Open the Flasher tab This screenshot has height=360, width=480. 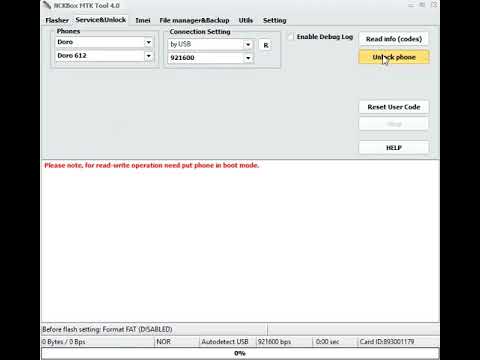[57, 20]
